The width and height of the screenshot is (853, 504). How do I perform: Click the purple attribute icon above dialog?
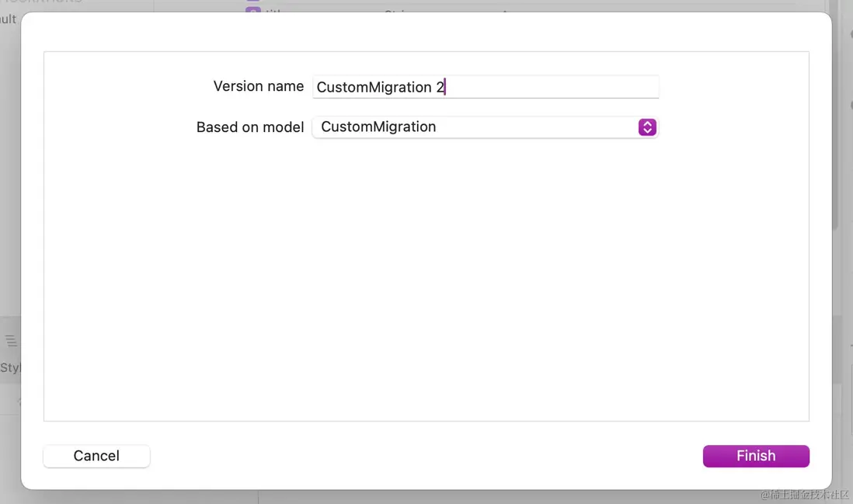coord(252,9)
